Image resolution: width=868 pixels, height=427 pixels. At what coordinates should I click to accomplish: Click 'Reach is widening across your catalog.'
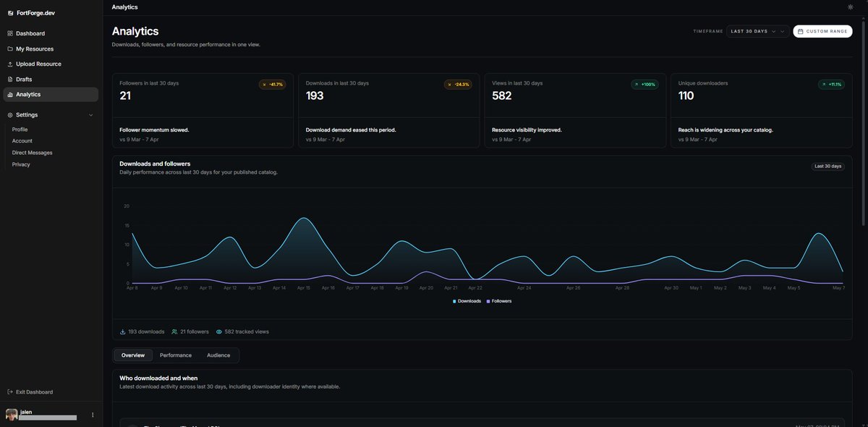pyautogui.click(x=726, y=130)
